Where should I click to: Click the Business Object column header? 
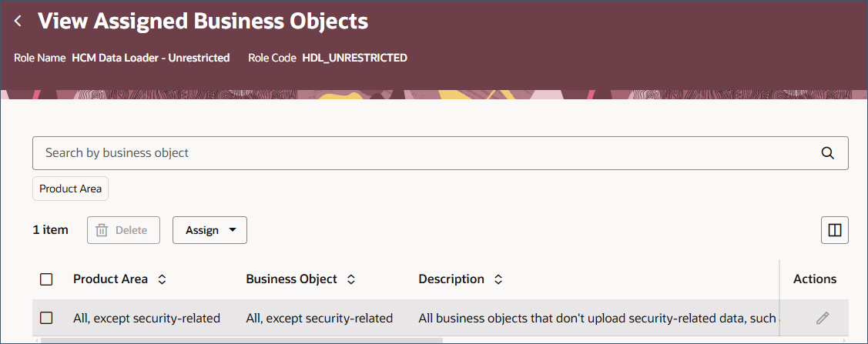click(x=291, y=279)
